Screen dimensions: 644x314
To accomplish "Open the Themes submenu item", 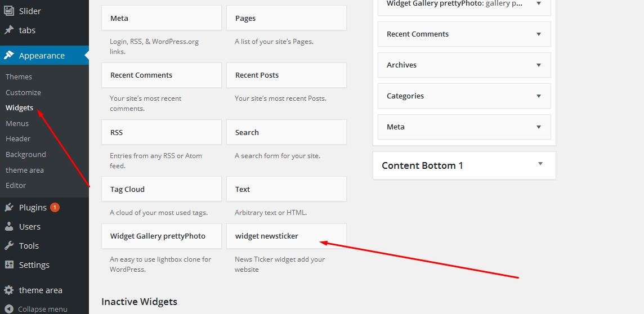I will tap(19, 77).
